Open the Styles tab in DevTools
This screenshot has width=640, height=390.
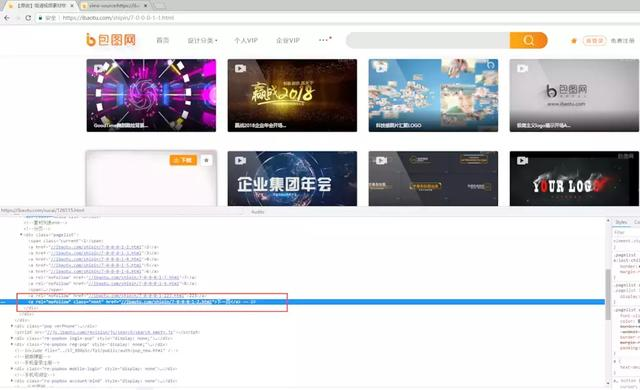click(621, 222)
